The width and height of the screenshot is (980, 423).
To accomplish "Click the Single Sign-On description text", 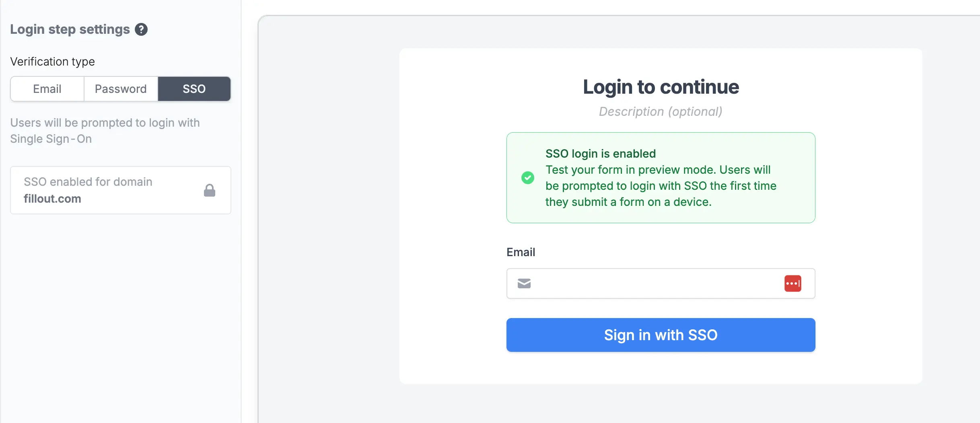I will tap(105, 131).
